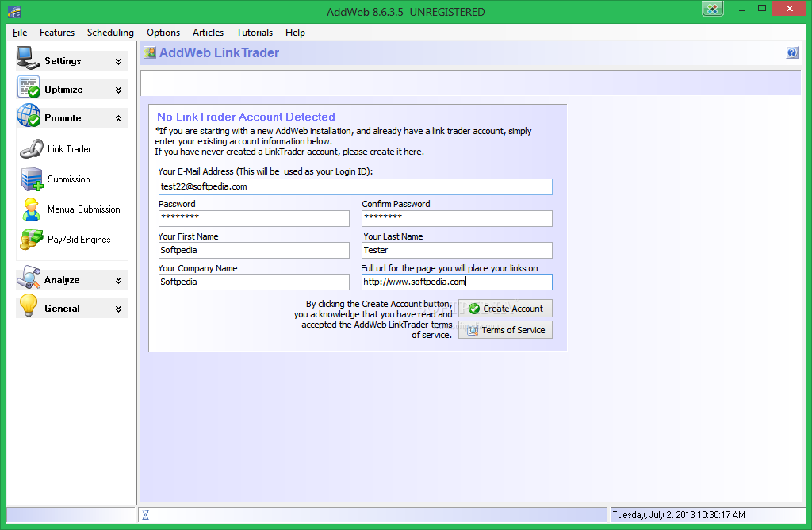Screen dimensions: 812x530
Task: Open Pay/Bid Engines money icon
Action: (32, 240)
